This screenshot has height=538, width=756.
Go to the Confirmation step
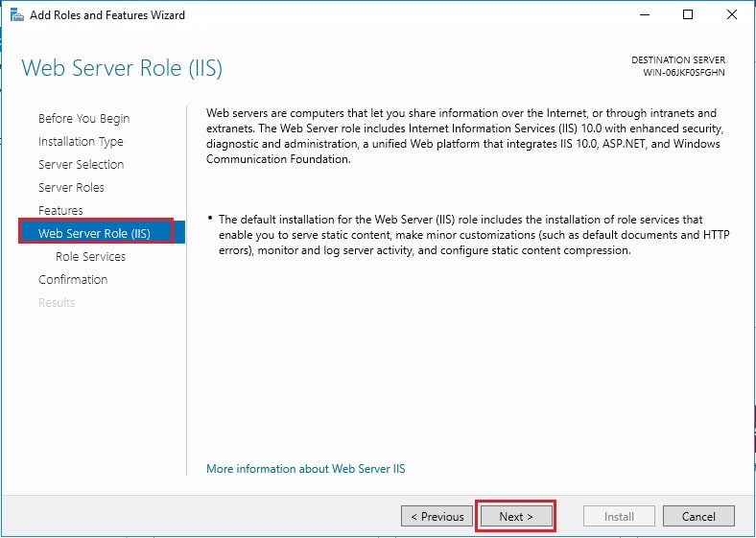(x=73, y=280)
